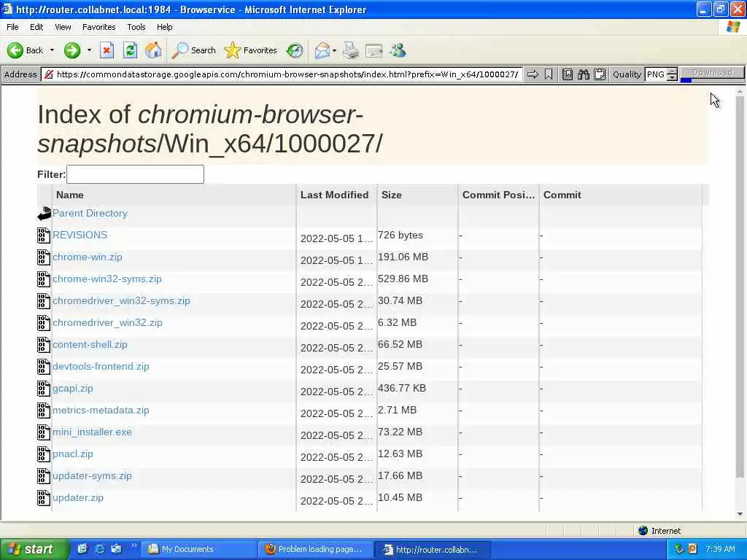Open chromedriver_win32-syms.zip link
Image resolution: width=747 pixels, height=560 pixels.
click(121, 301)
